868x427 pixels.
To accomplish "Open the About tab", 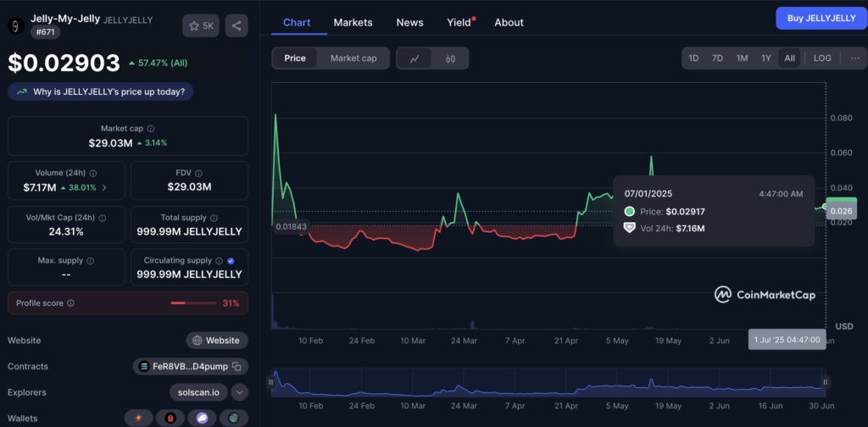I will pos(509,23).
